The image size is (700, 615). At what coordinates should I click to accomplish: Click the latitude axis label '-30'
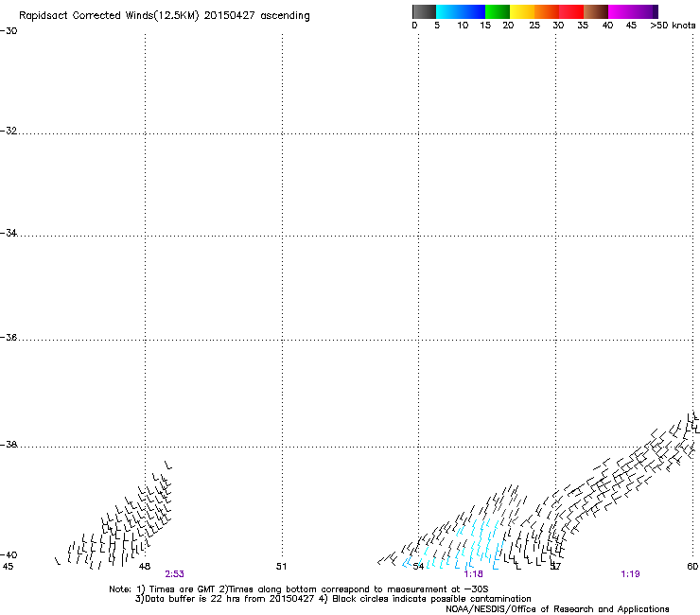tap(9, 31)
